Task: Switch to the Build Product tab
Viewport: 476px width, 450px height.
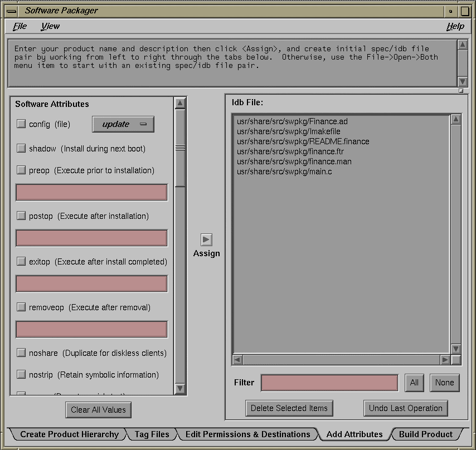Action: pos(427,434)
